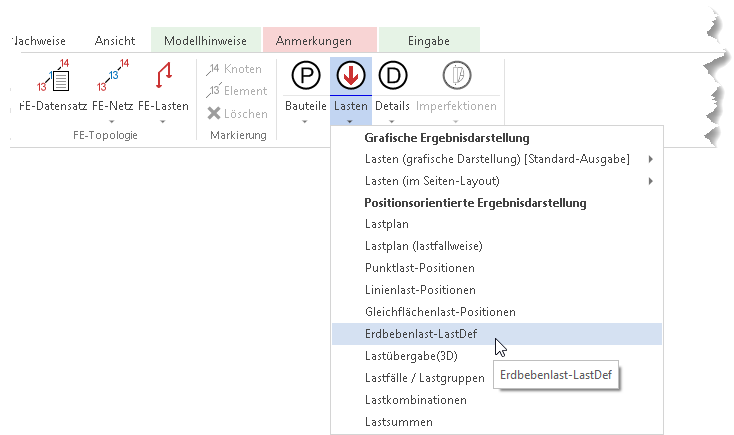The image size is (734, 435).
Task: Click the Lasten red arrow icon
Action: tap(350, 76)
